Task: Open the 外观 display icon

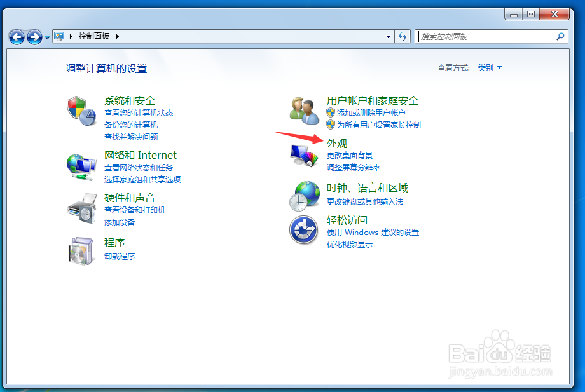Action: [305, 154]
